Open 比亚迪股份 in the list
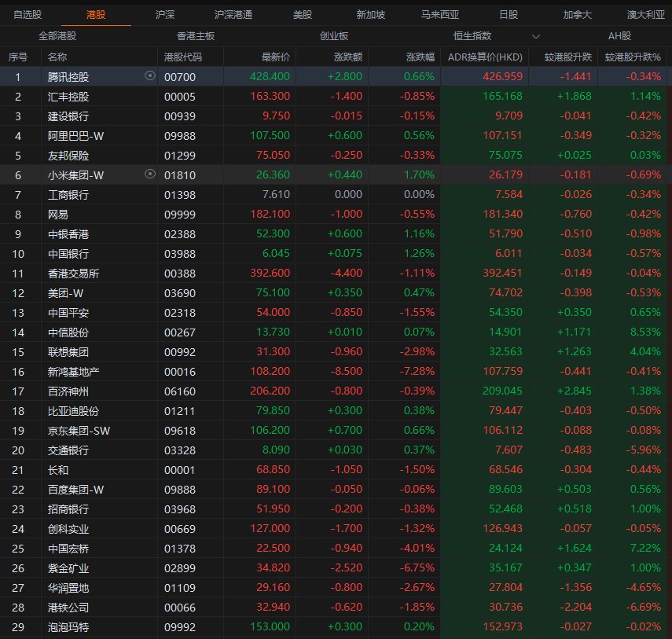The image size is (672, 639). point(73,411)
